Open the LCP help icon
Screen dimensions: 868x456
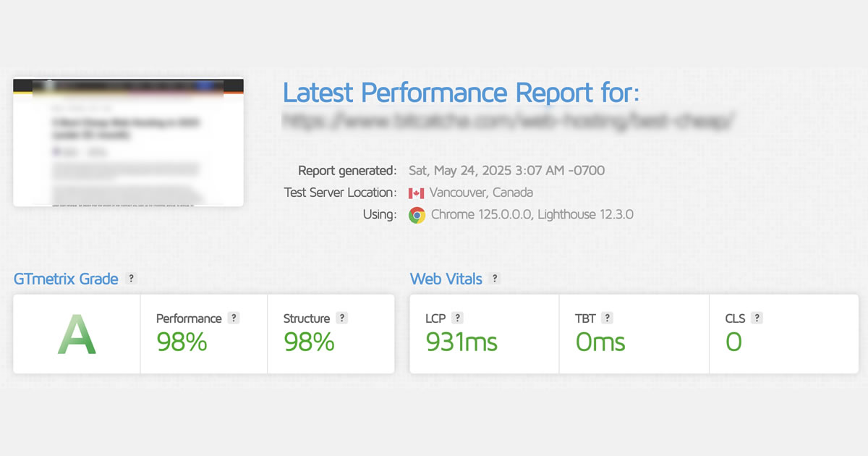pos(459,317)
